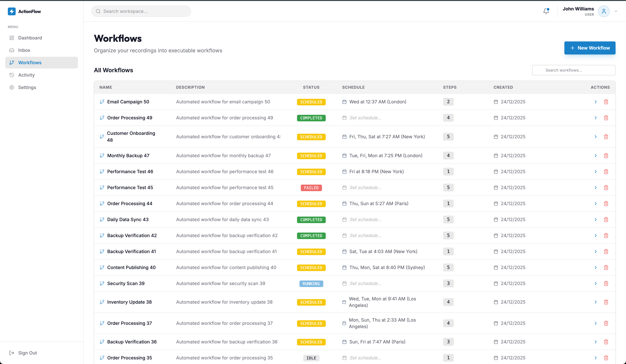This screenshot has height=364, width=626.
Task: Select Activity in the sidebar menu
Action: pyautogui.click(x=26, y=75)
